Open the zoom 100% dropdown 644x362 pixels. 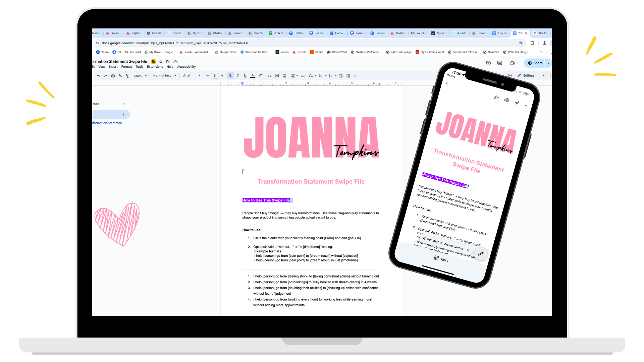[x=140, y=76]
